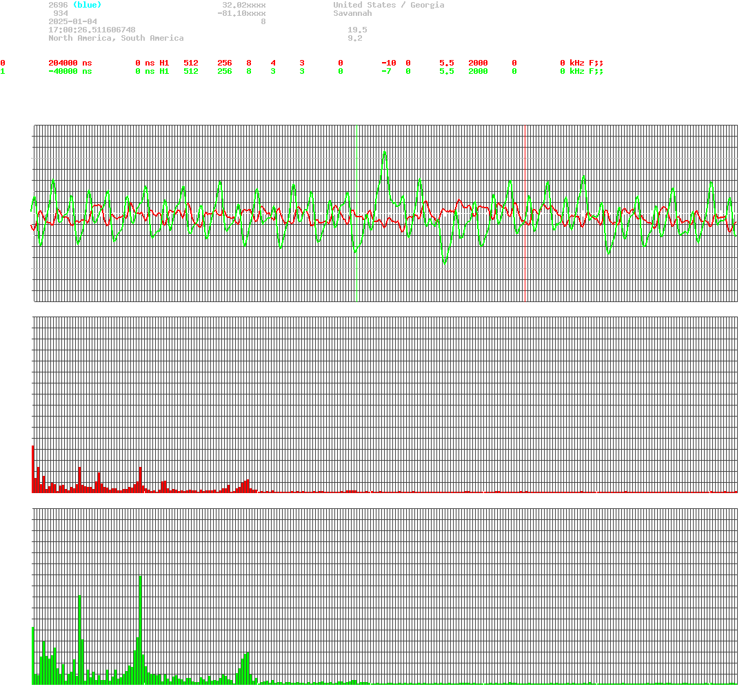Viewport: 755px width, 700px height.
Task: Click the red '4' value after '8'
Action: pos(273,63)
